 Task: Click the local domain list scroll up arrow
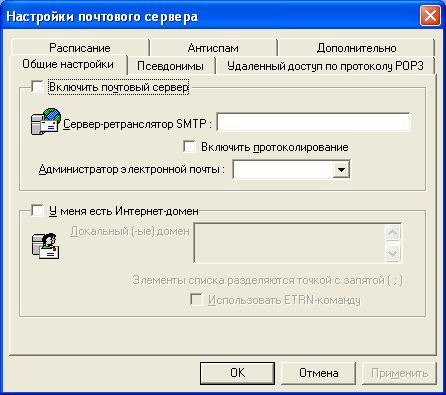[x=393, y=232]
